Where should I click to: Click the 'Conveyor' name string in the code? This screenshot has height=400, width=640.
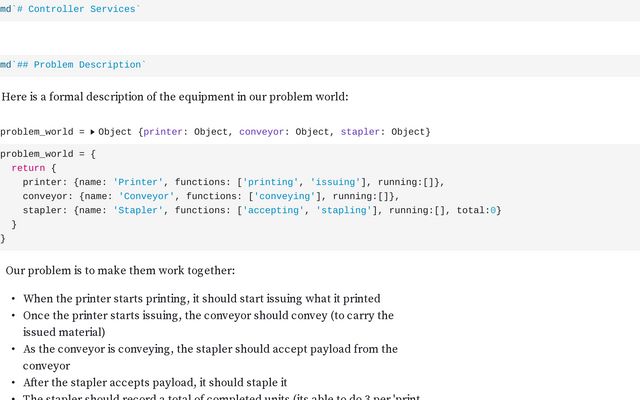[147, 196]
